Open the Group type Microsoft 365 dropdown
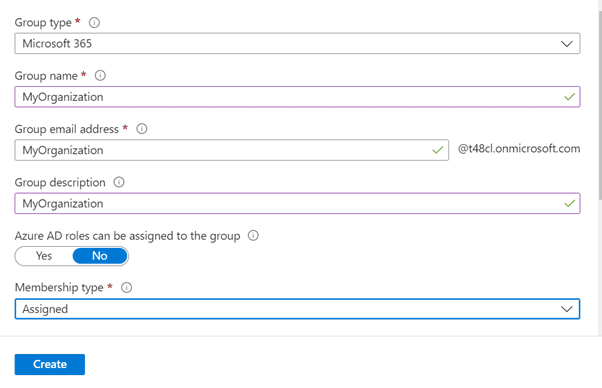This screenshot has height=388, width=602. click(297, 43)
